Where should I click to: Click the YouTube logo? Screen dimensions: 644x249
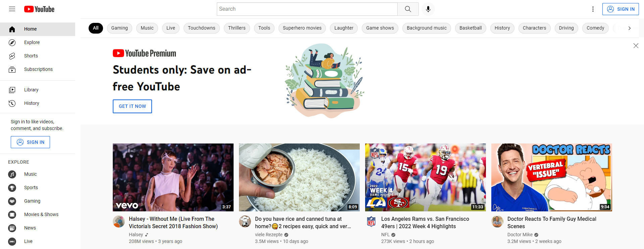click(39, 9)
